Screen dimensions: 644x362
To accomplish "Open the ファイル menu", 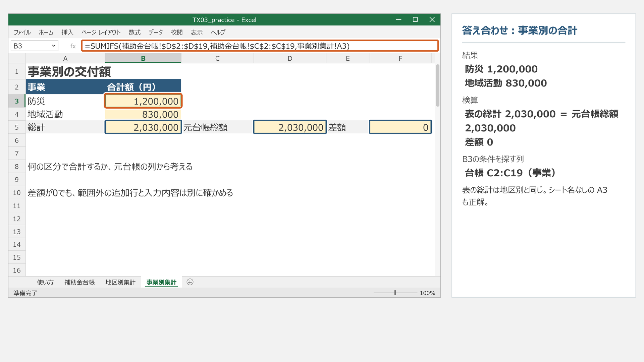I will tap(22, 32).
